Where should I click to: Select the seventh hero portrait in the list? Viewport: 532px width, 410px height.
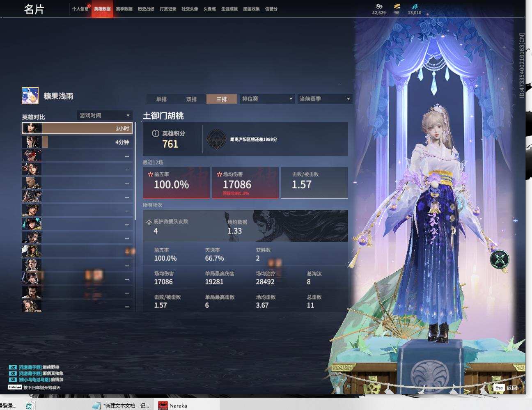(32, 211)
